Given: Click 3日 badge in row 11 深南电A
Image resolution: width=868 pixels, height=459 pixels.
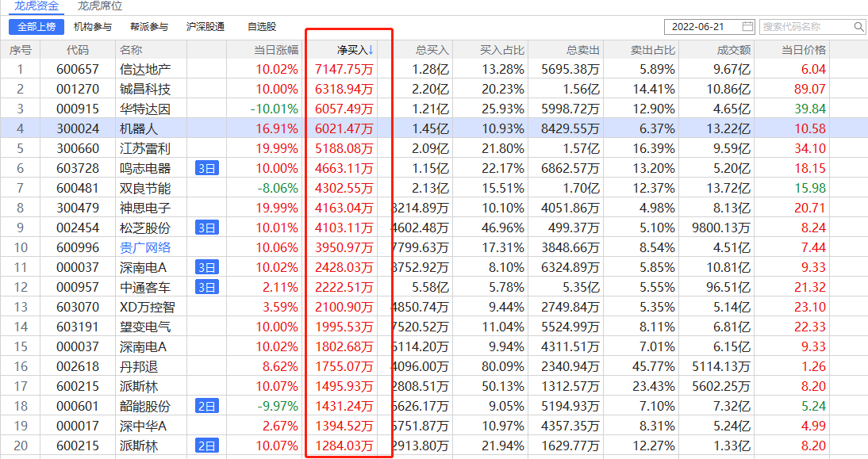Looking at the screenshot, I should pyautogui.click(x=207, y=268).
